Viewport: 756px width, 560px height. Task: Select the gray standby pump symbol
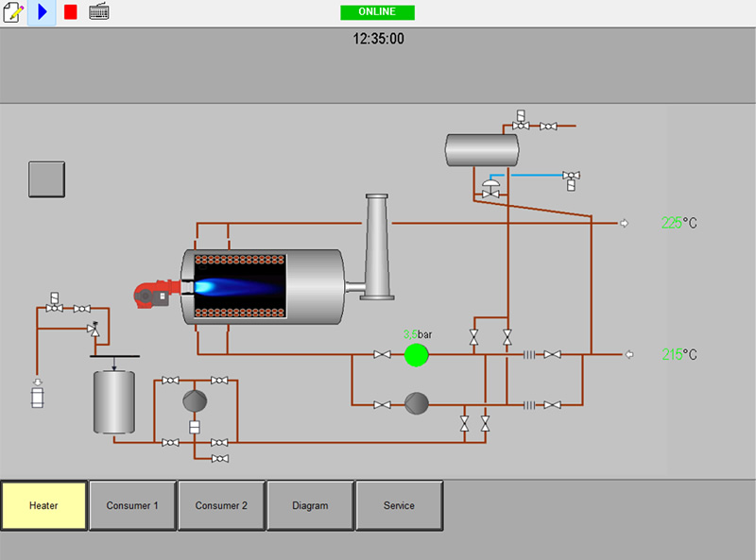tap(416, 401)
